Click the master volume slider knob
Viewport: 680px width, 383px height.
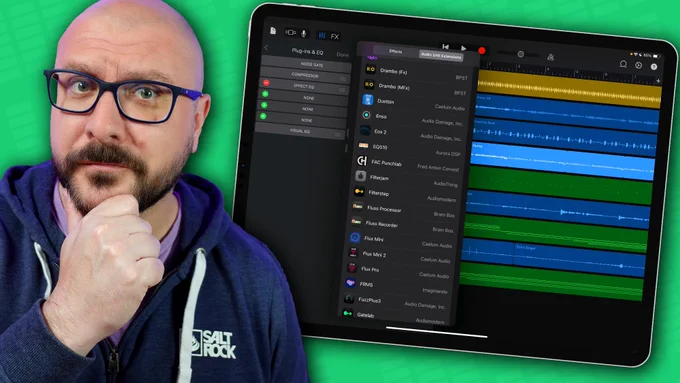[x=520, y=54]
